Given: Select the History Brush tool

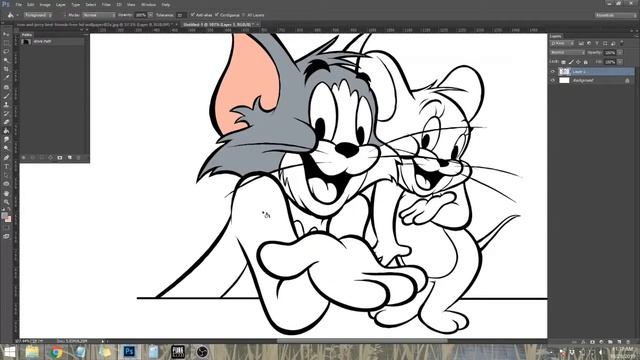Looking at the screenshot, I should point(6,113).
